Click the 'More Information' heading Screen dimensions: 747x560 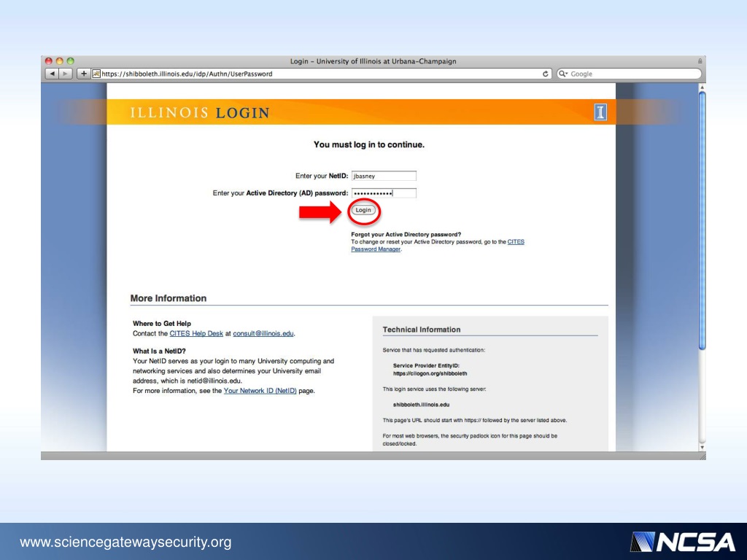tap(169, 298)
